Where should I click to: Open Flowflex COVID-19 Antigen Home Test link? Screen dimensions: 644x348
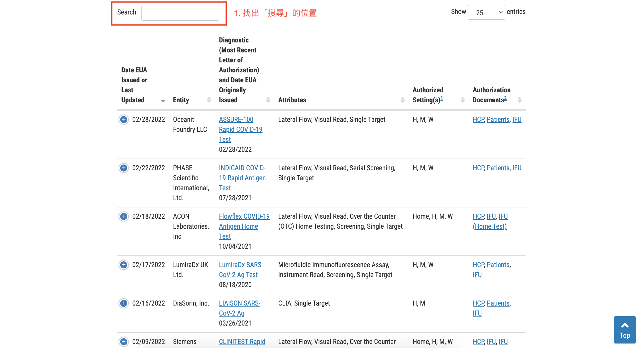pos(244,216)
